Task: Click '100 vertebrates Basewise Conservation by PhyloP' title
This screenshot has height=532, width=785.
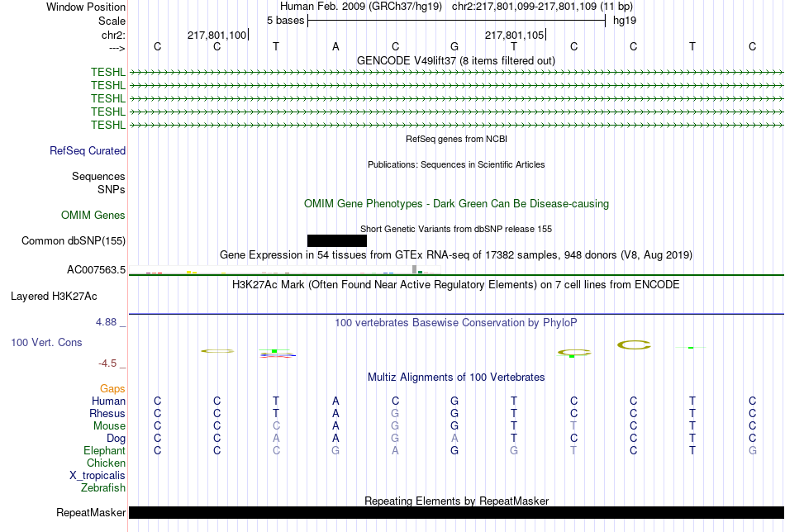Action: [x=455, y=323]
